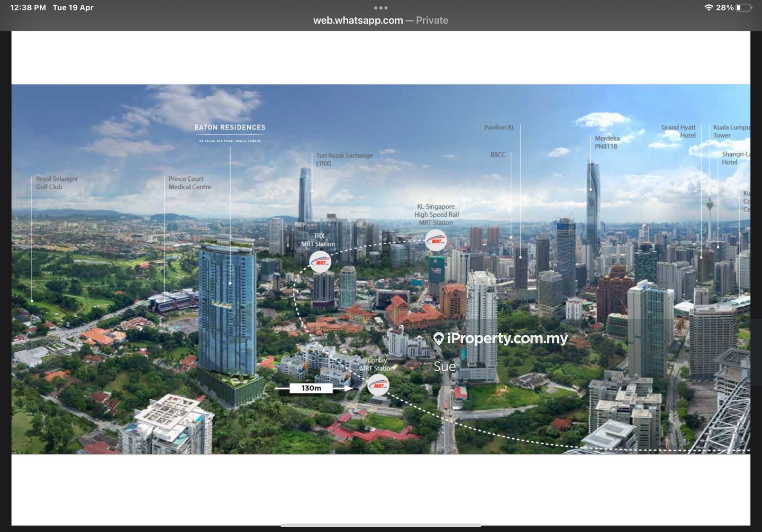Viewport: 762px width, 532px height.
Task: Click the Conlay MRT Station logo icon
Action: click(378, 385)
